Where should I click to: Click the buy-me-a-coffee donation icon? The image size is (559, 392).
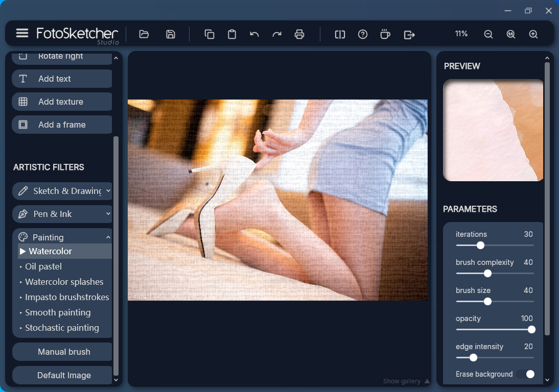tap(385, 34)
